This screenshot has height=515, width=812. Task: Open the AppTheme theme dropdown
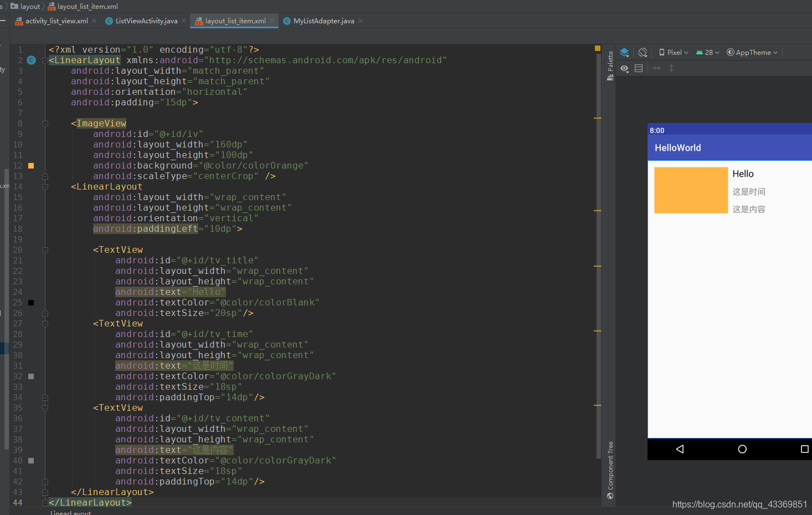coord(752,52)
